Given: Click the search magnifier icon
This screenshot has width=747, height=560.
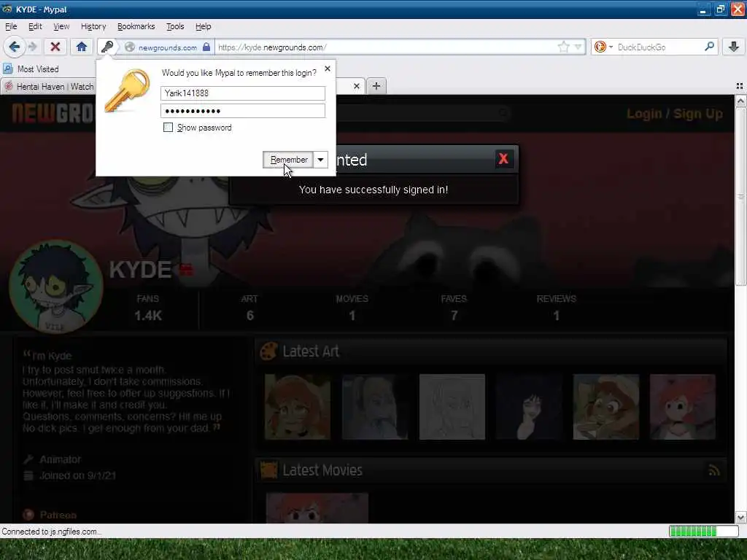Looking at the screenshot, I should tap(709, 47).
